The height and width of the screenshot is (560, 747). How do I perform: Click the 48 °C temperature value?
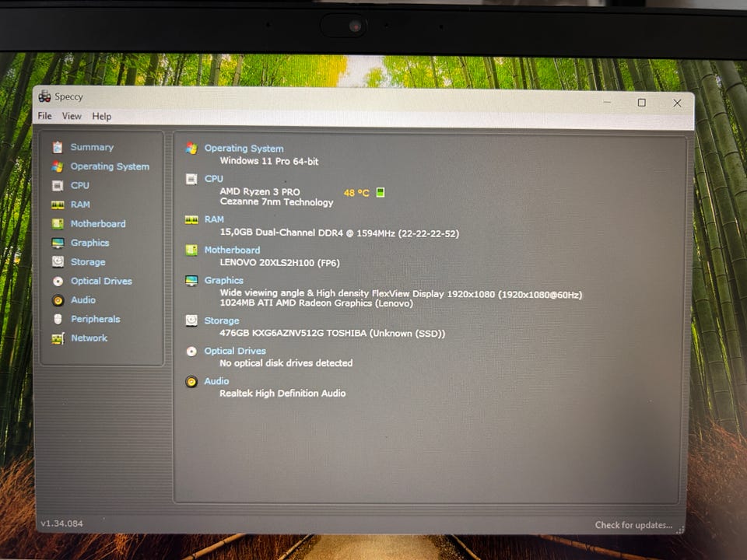pyautogui.click(x=357, y=193)
